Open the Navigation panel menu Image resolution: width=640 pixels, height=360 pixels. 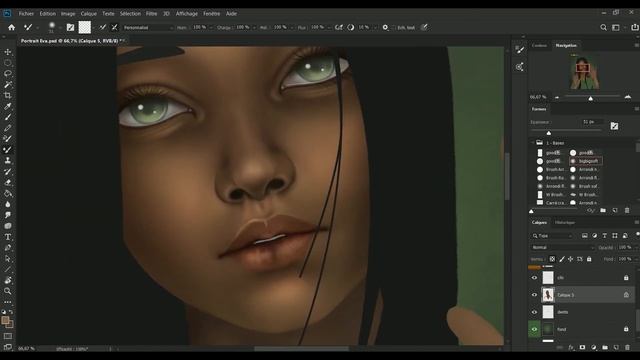click(636, 45)
